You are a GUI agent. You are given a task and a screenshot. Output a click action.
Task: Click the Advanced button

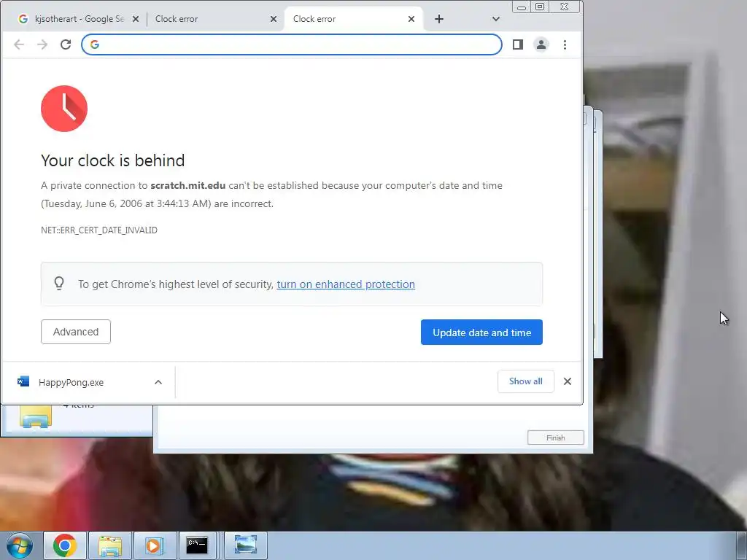click(76, 332)
